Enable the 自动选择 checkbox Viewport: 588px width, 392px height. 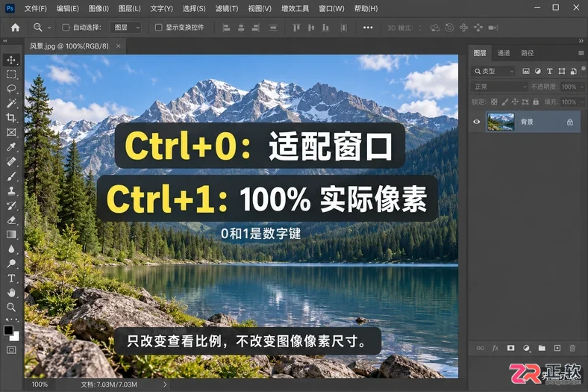pyautogui.click(x=66, y=28)
